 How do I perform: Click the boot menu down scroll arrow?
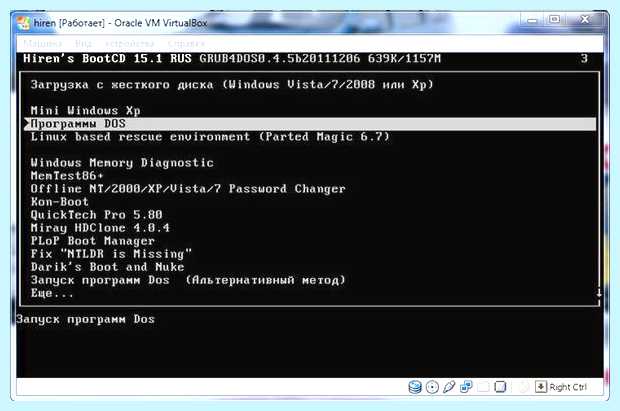coord(599,293)
